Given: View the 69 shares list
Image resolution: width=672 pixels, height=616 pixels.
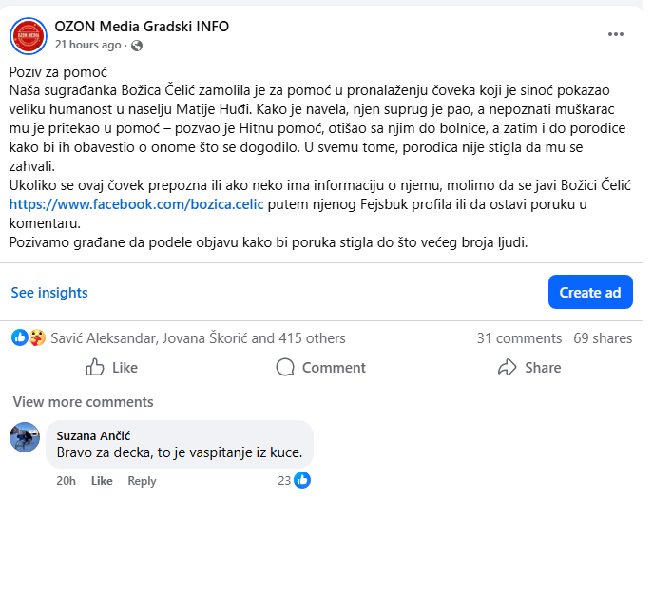Looking at the screenshot, I should pos(603,338).
